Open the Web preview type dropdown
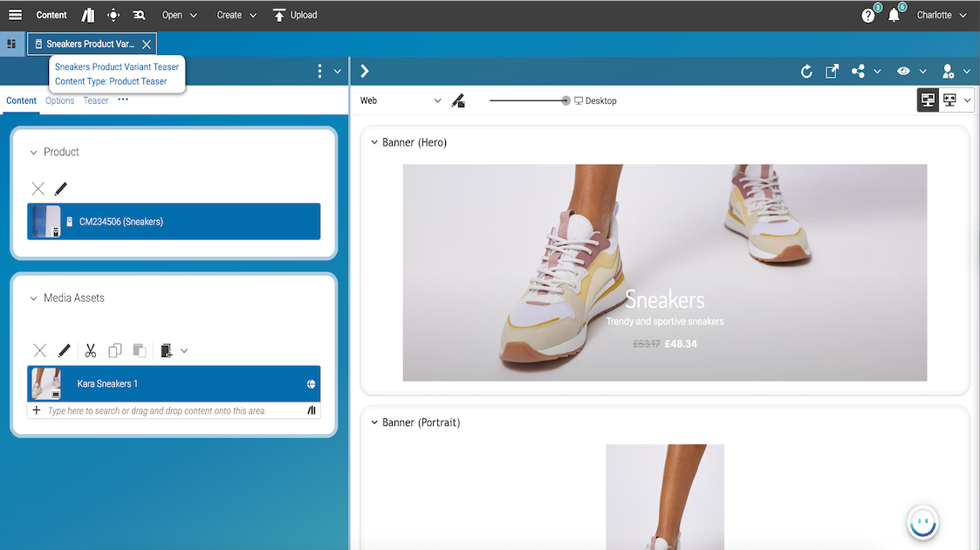Viewport: 980px width, 550px height. tap(401, 100)
